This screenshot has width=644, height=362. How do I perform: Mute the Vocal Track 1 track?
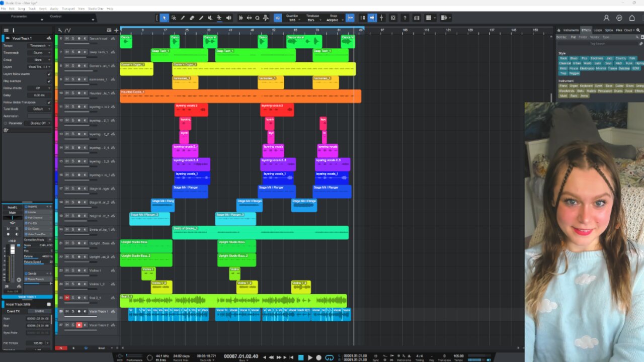[66, 312]
